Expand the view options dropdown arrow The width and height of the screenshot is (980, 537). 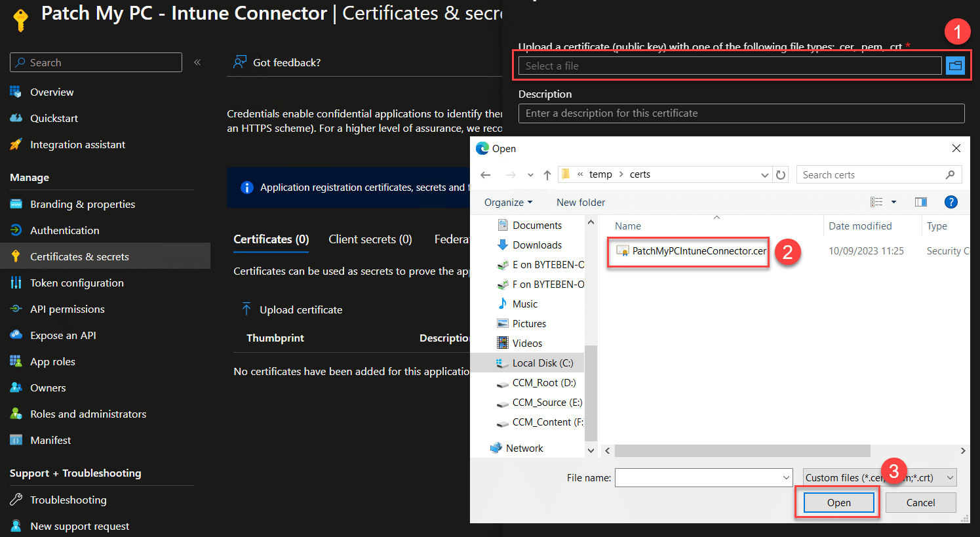(x=893, y=202)
